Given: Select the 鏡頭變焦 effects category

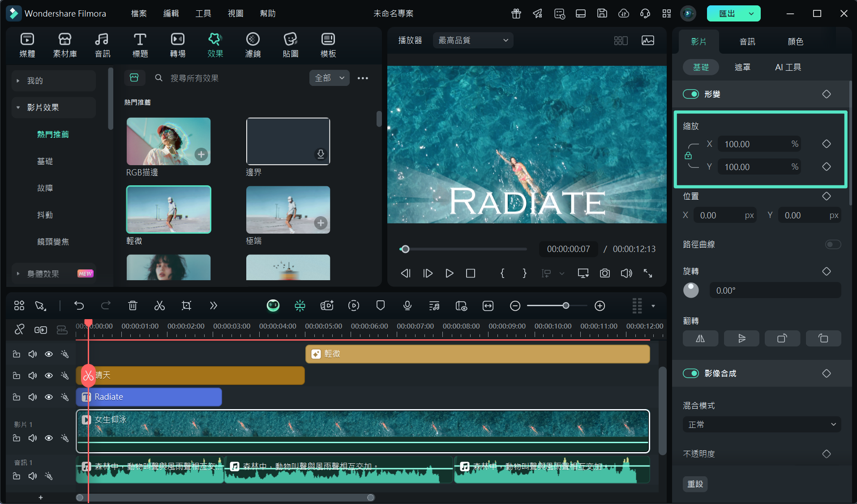Looking at the screenshot, I should click(53, 242).
